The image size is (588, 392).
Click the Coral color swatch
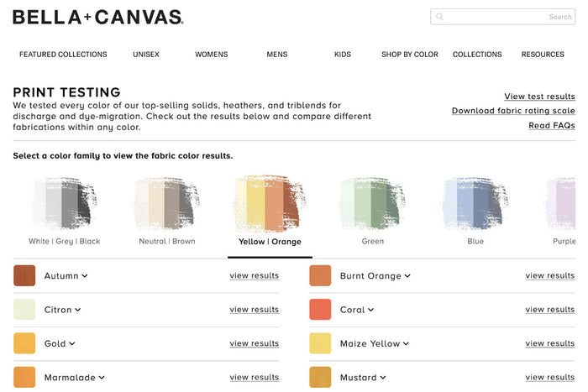pos(320,310)
